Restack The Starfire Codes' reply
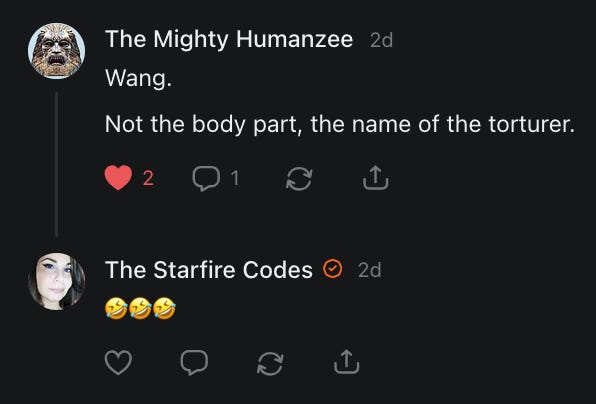 pos(270,363)
